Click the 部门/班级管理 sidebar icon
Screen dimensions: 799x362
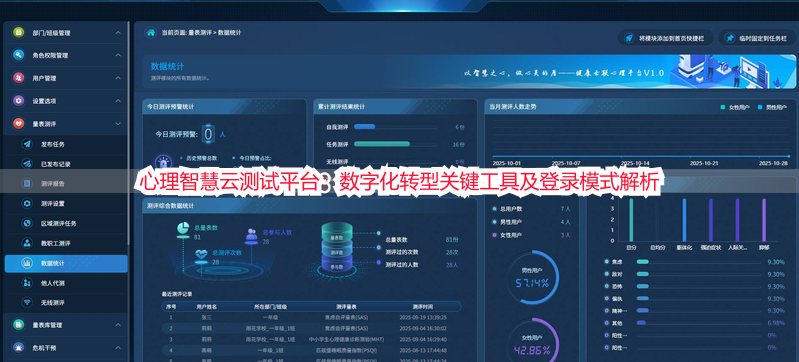18,32
